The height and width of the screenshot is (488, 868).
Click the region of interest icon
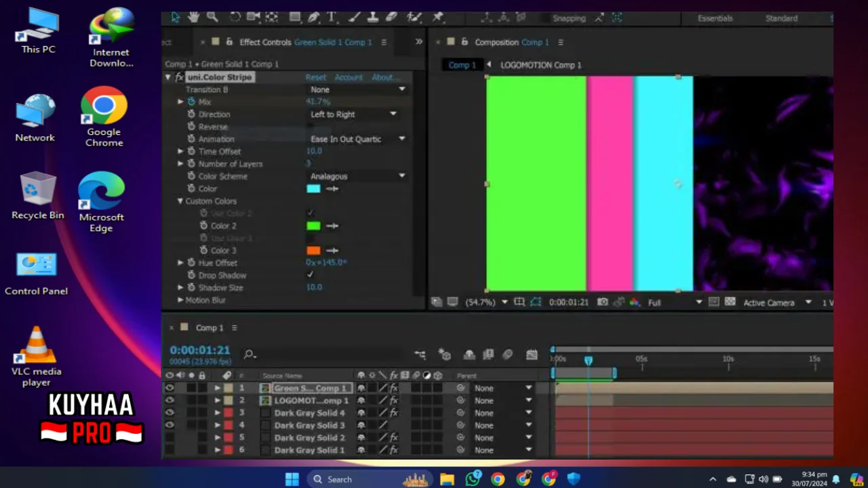[x=713, y=302]
